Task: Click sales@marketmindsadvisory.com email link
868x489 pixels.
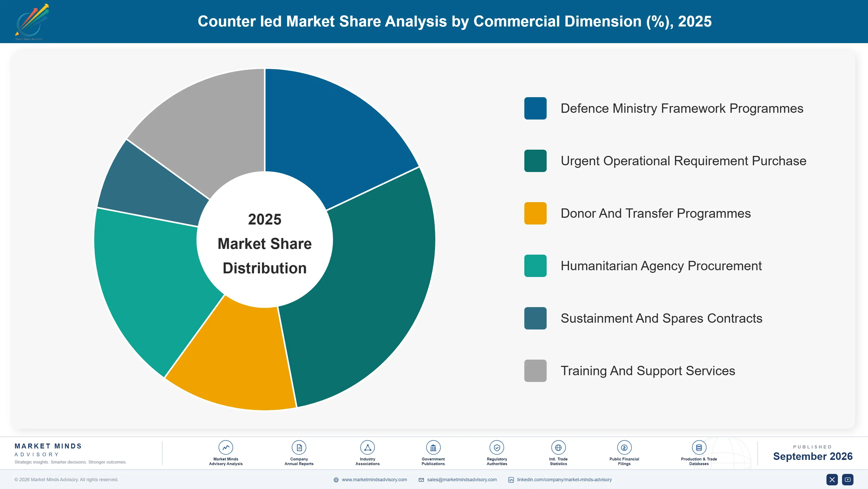Action: click(x=462, y=480)
